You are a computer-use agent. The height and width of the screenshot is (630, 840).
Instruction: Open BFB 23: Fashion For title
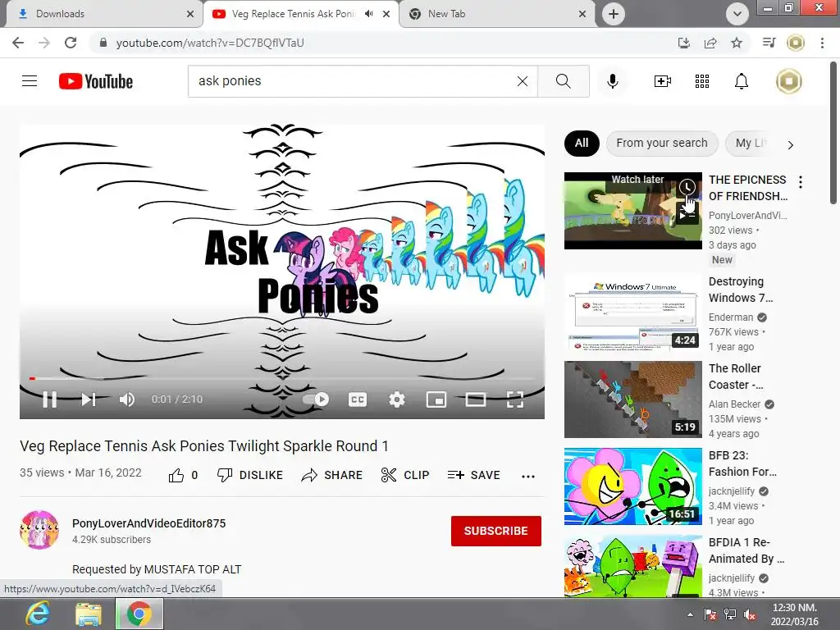point(742,463)
